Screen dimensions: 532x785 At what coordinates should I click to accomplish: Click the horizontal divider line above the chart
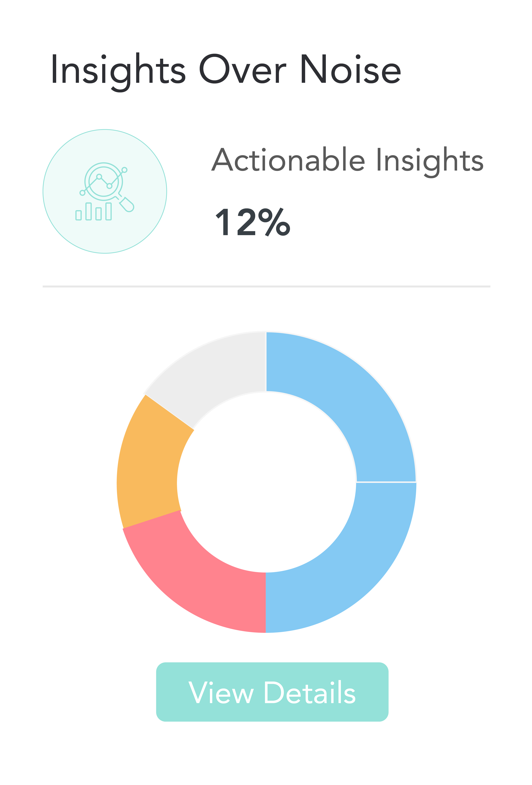tap(266, 287)
